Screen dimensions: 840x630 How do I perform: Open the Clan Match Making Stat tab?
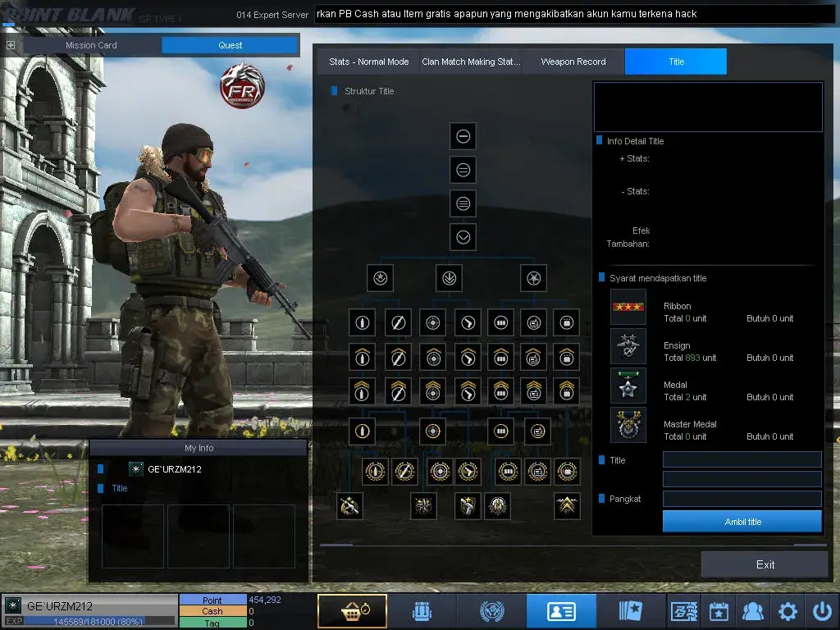pyautogui.click(x=471, y=62)
